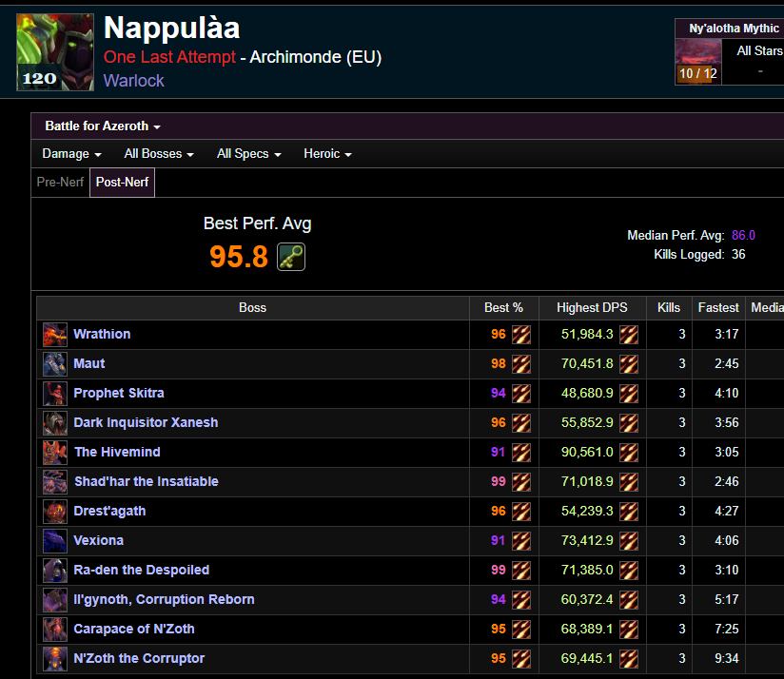Click spec icon beside Xanesh's 96 best percent
Screen dimensions: 784x679
pyautogui.click(x=521, y=422)
